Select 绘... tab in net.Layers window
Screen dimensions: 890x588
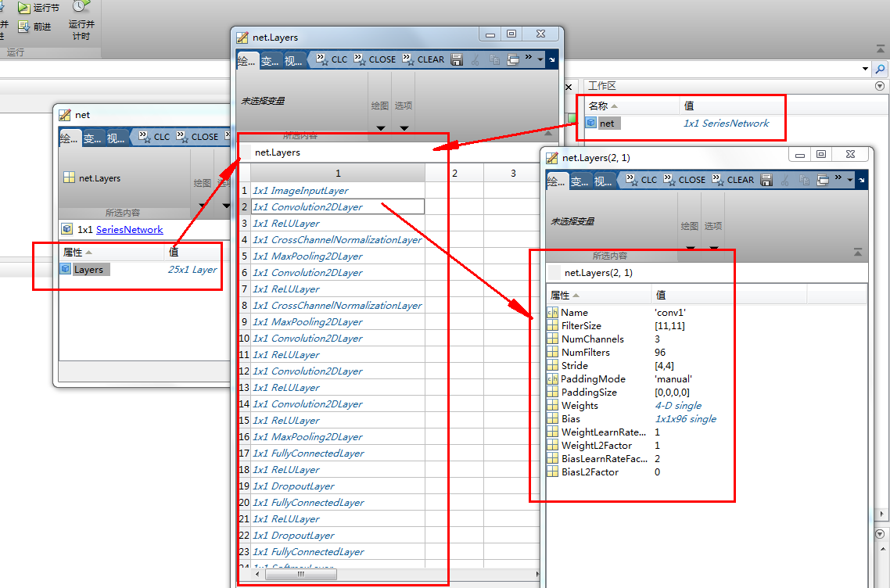(x=247, y=61)
